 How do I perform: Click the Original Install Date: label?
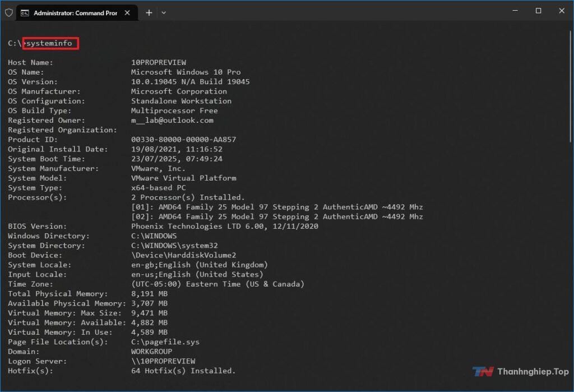click(x=58, y=149)
